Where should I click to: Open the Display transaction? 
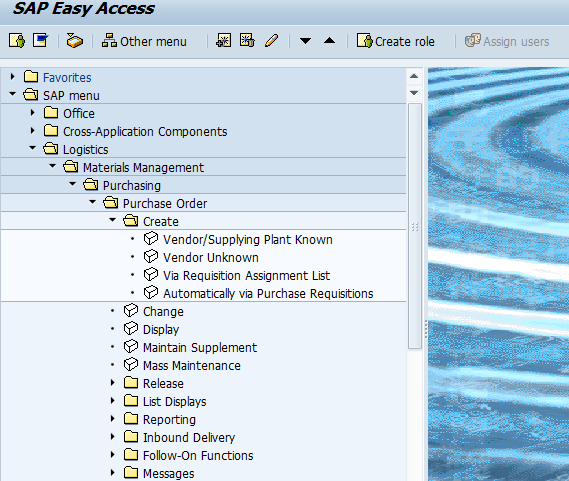[x=161, y=330]
